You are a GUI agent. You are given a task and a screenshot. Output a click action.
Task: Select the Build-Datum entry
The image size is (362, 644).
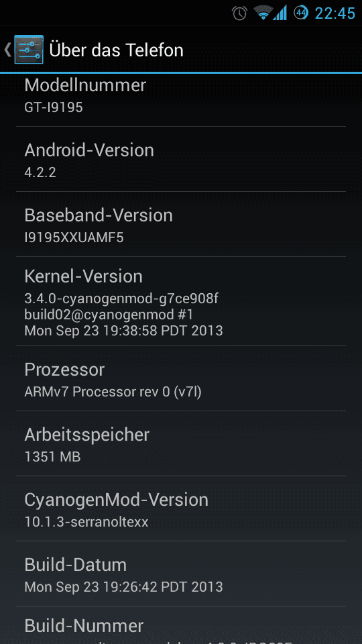[x=181, y=574]
